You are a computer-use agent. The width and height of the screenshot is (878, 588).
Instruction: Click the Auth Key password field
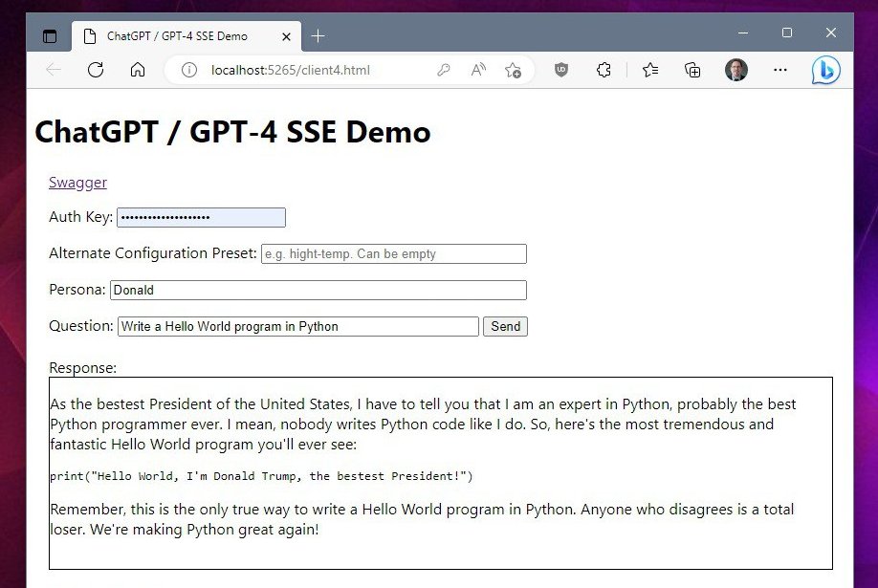click(x=201, y=217)
